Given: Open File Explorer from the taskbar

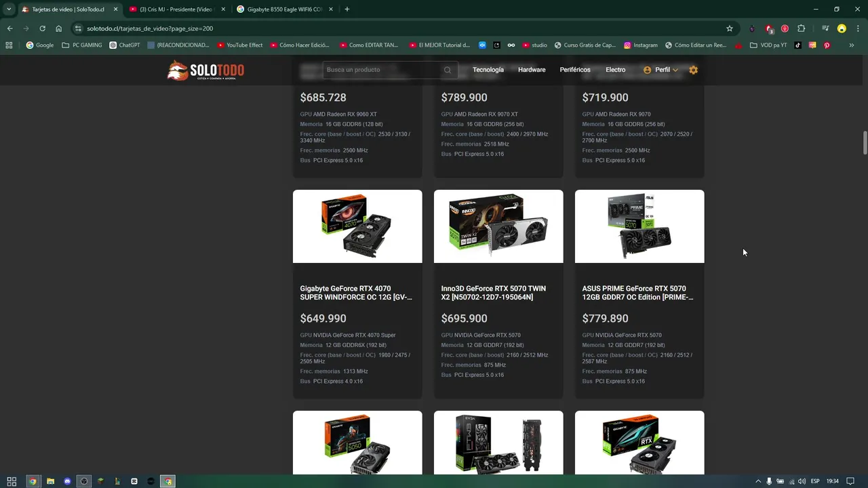Looking at the screenshot, I should pos(50,481).
